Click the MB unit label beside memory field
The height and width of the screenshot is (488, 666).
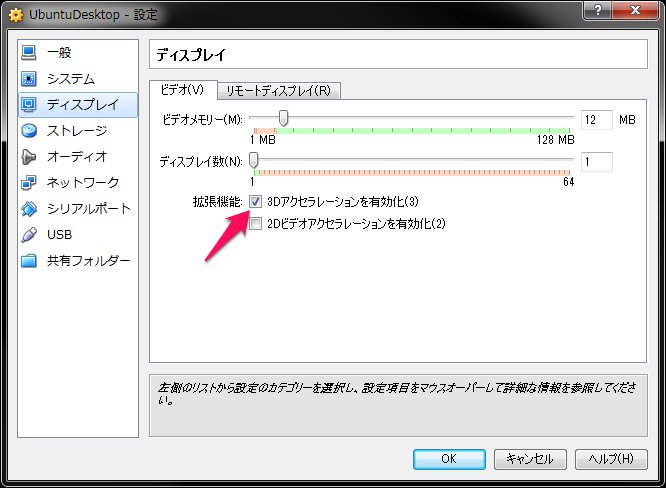[x=627, y=120]
